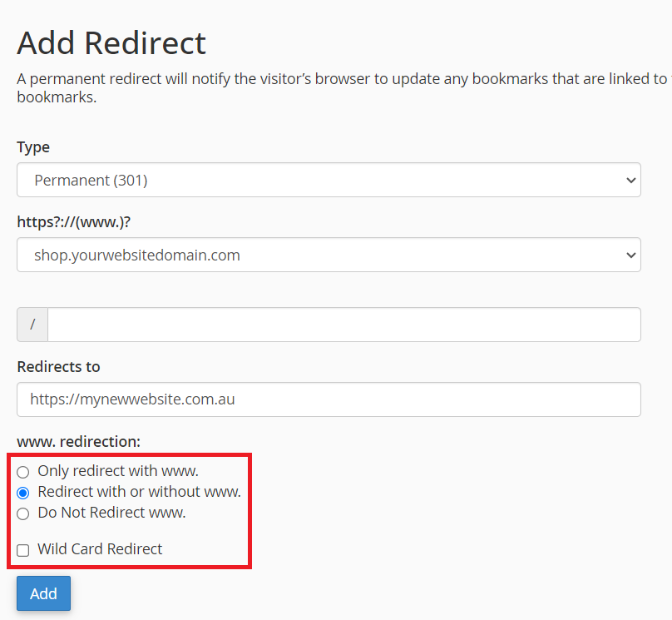Click the 'Wild Card Redirect' label text
This screenshot has width=672, height=620.
coord(100,549)
